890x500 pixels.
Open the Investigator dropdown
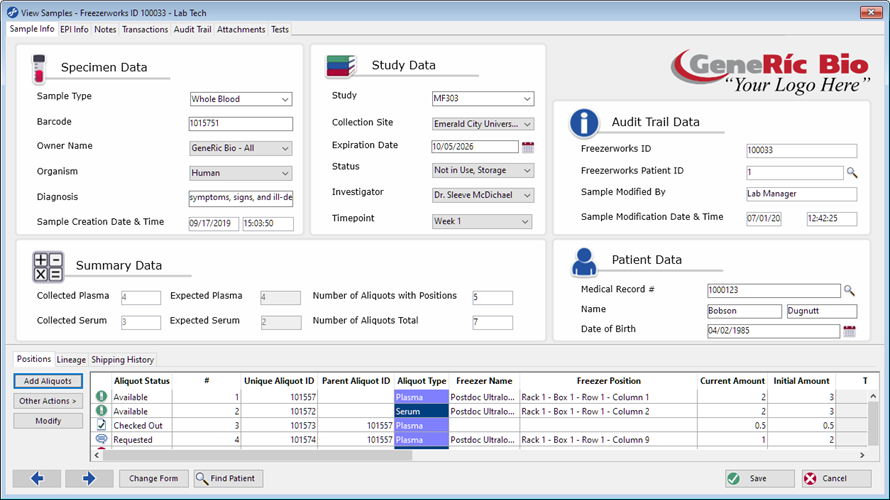tap(527, 196)
